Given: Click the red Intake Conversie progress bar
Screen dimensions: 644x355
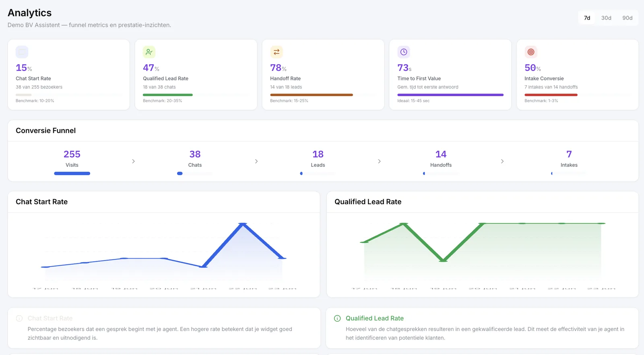Looking at the screenshot, I should tap(551, 95).
